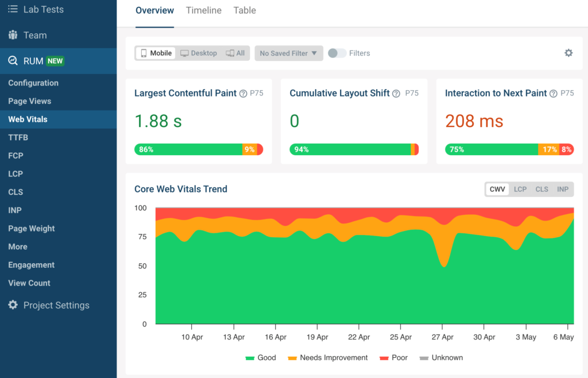
Task: Click the Poor legend item below the chart
Action: click(393, 357)
